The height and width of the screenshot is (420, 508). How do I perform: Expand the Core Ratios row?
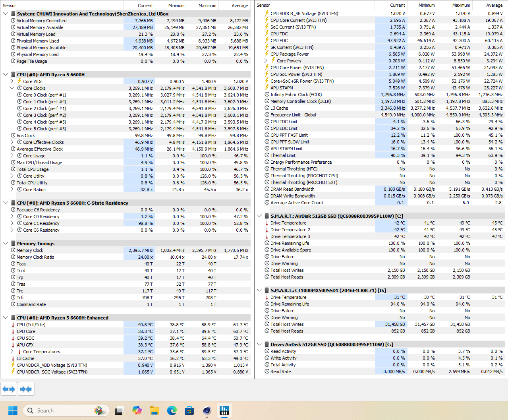click(12, 190)
